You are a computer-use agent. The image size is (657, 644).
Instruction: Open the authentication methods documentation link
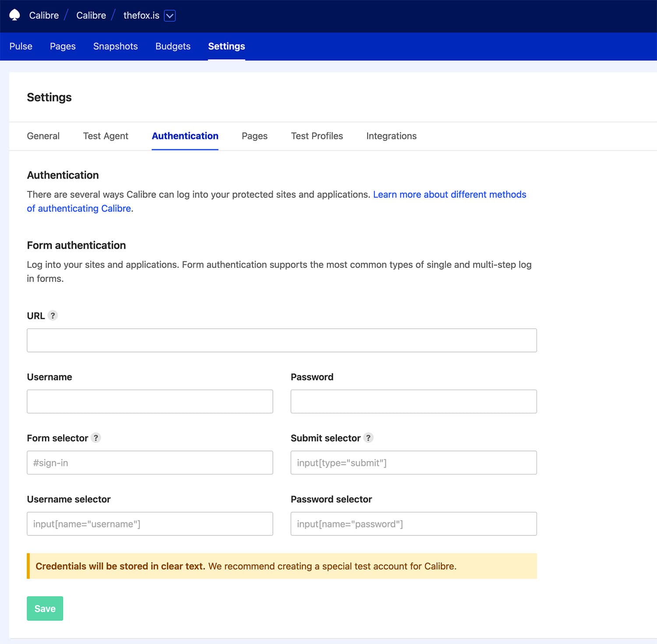449,194
